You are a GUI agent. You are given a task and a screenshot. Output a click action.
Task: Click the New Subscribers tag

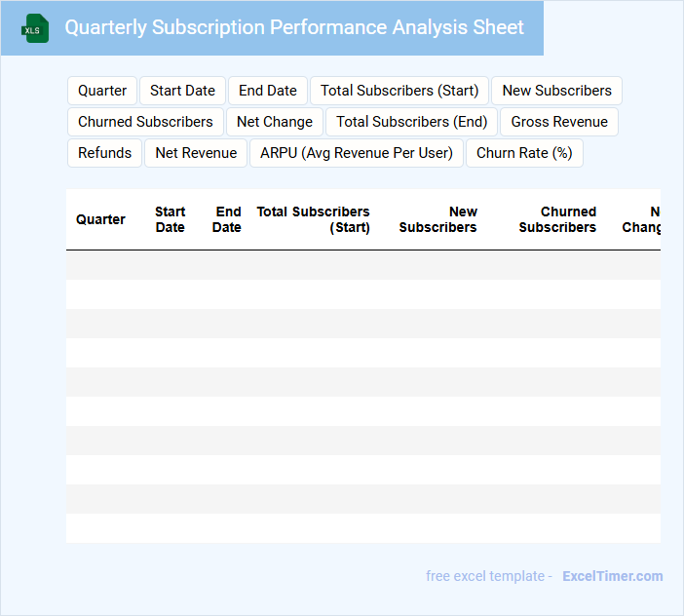click(556, 91)
